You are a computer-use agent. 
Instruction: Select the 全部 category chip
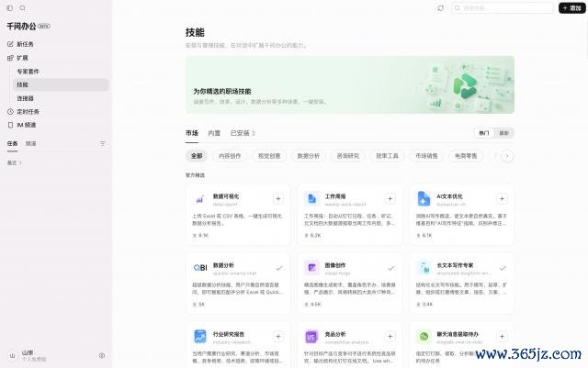click(197, 156)
